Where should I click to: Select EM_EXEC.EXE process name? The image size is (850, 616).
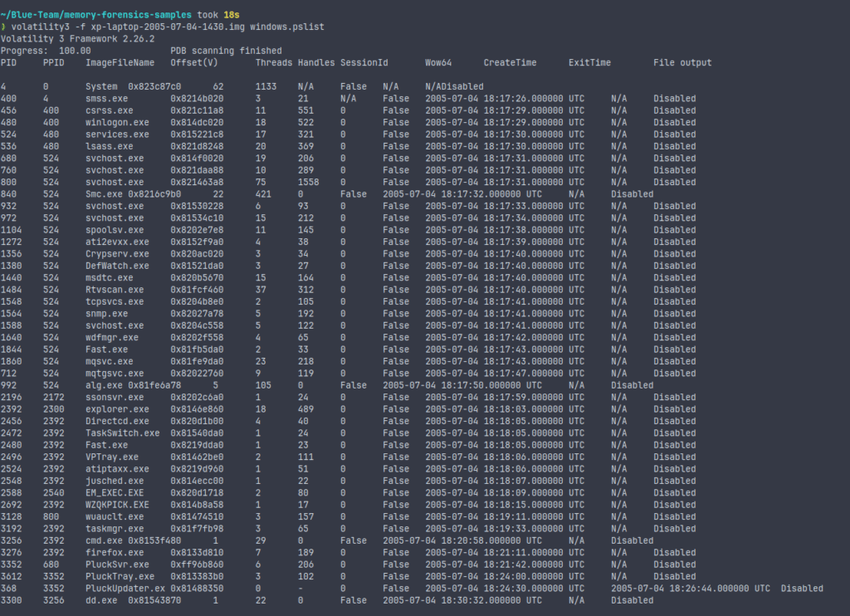pos(115,492)
